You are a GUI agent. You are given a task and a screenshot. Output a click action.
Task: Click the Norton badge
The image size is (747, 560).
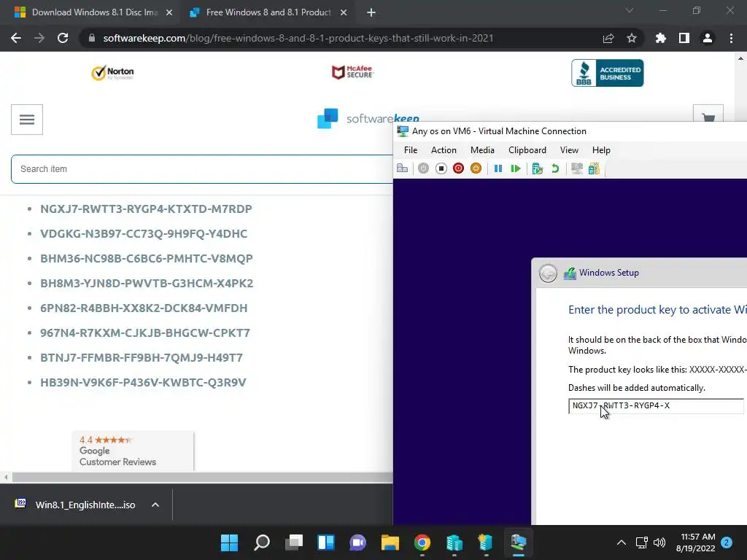pos(112,73)
